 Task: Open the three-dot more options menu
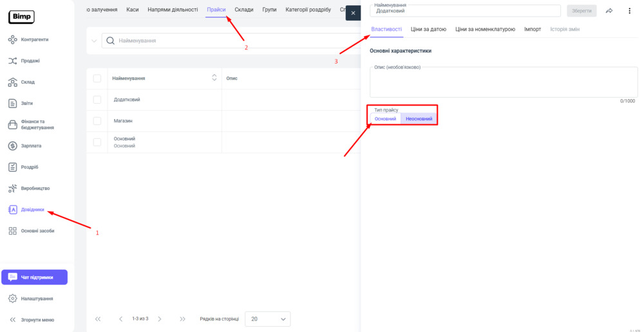pos(629,11)
